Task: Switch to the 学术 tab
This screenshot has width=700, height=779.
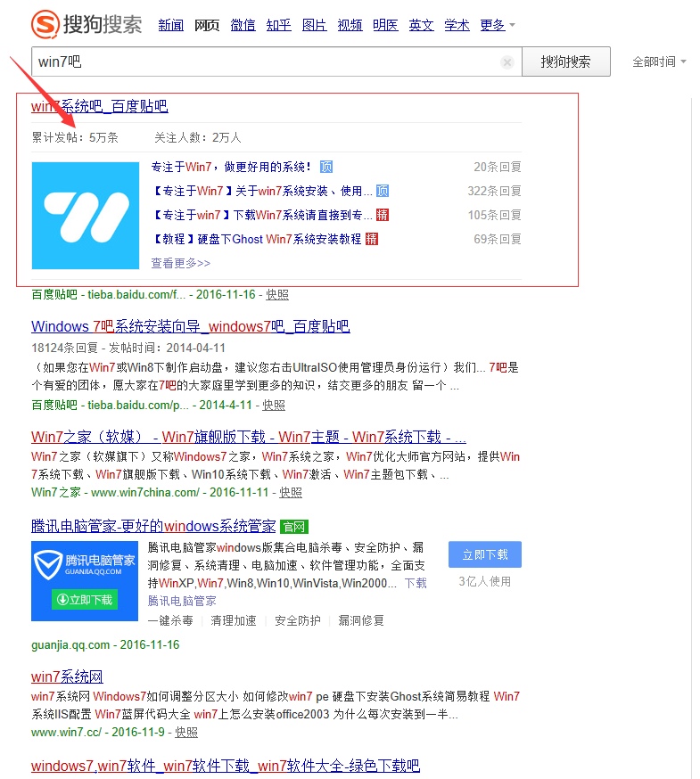Action: (457, 25)
